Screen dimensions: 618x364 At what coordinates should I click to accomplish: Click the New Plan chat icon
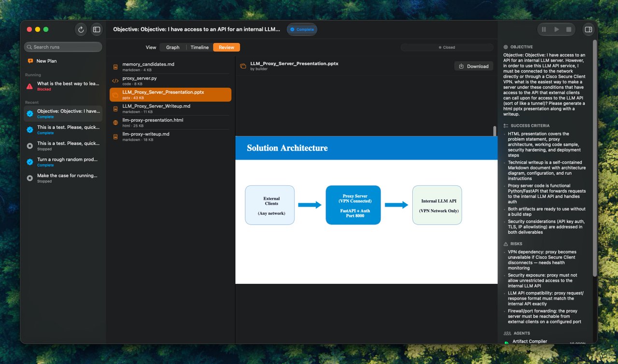[x=30, y=61]
